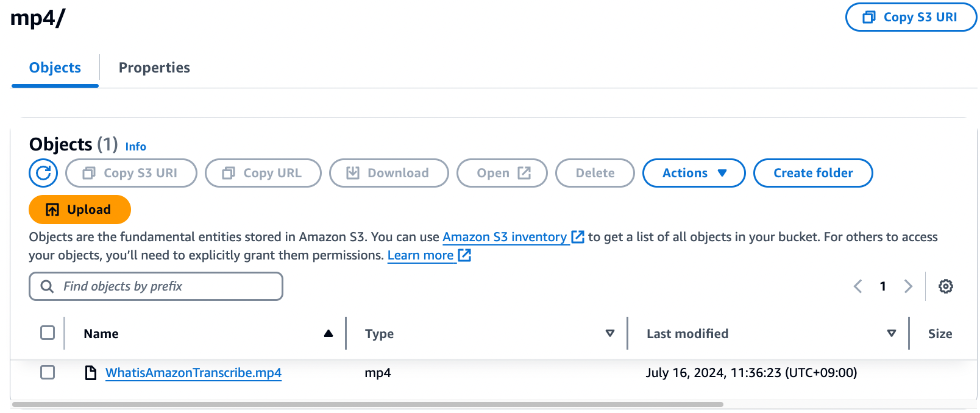This screenshot has width=980, height=413.
Task: Go to previous page arrow
Action: pos(857,286)
